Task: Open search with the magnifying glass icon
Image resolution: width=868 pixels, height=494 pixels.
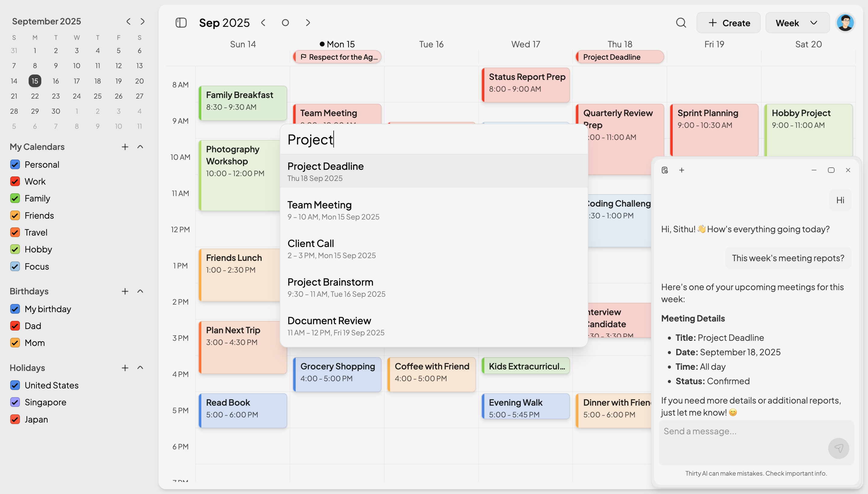Action: (681, 22)
